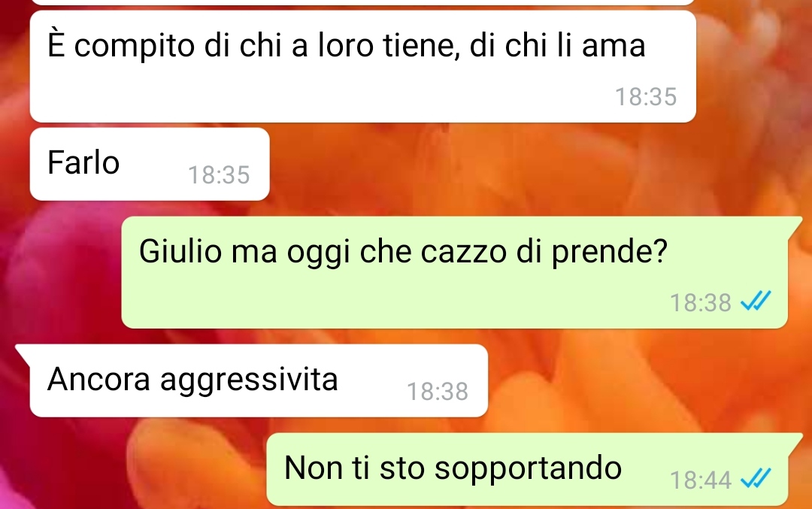The height and width of the screenshot is (509, 812).
Task: Click the tail of the 'Ancora aggressivita' bubble
Action: 23,352
